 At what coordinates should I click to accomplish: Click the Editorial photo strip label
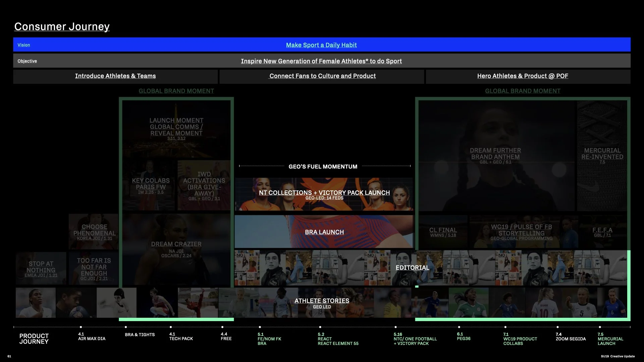(412, 267)
